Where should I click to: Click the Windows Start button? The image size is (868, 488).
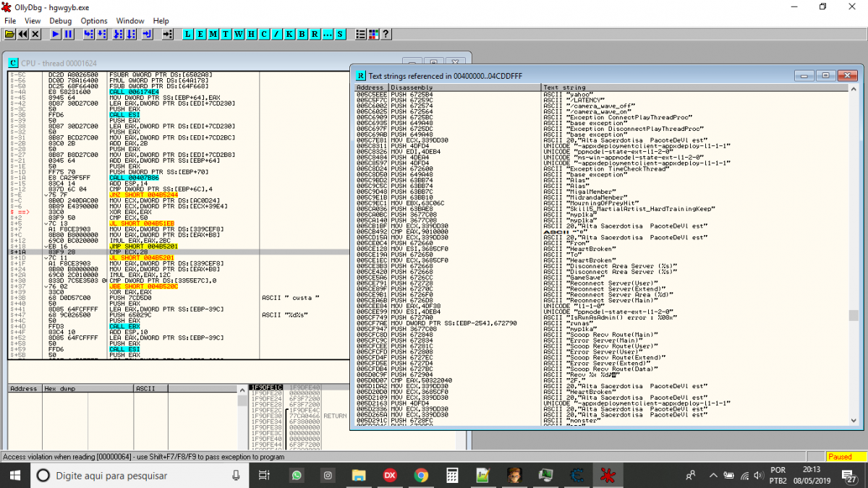click(14, 475)
